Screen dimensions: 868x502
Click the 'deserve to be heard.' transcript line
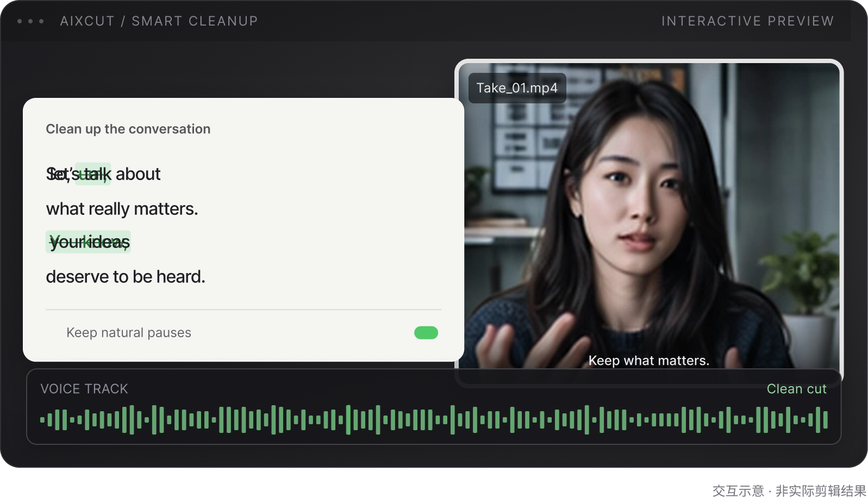(x=126, y=277)
